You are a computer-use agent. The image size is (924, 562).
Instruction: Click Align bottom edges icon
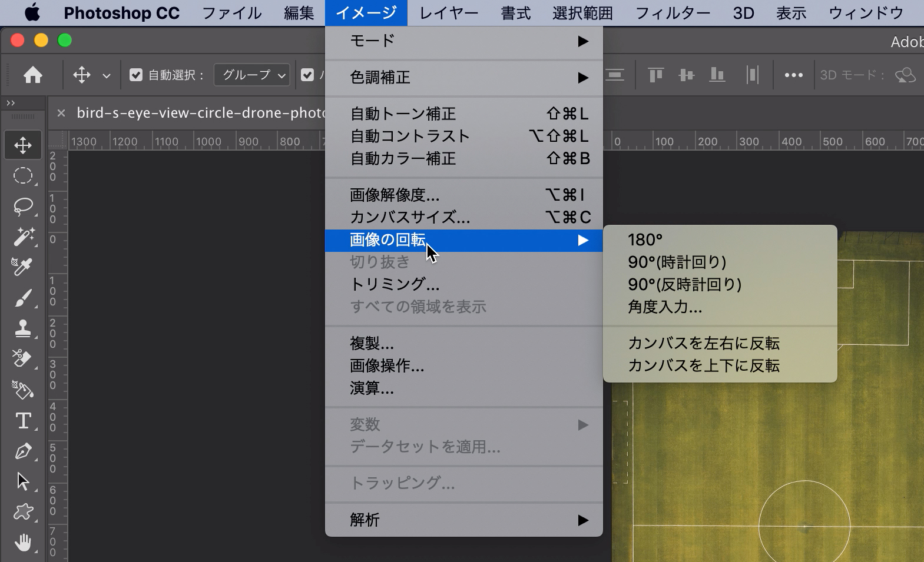click(717, 75)
